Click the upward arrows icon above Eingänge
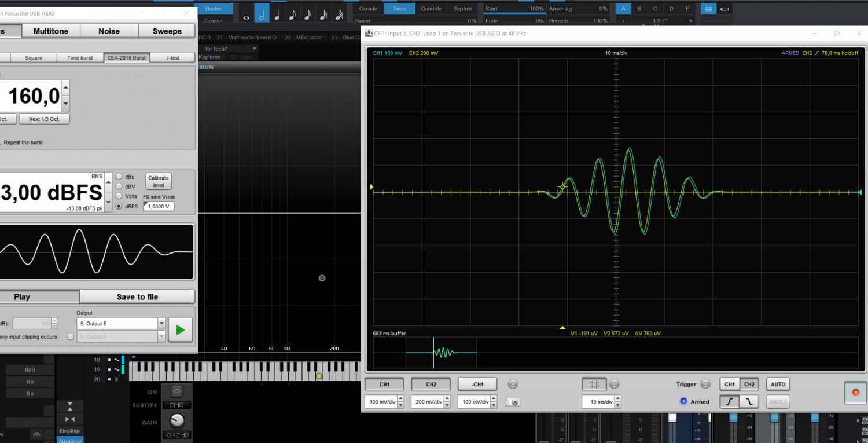 click(x=70, y=406)
